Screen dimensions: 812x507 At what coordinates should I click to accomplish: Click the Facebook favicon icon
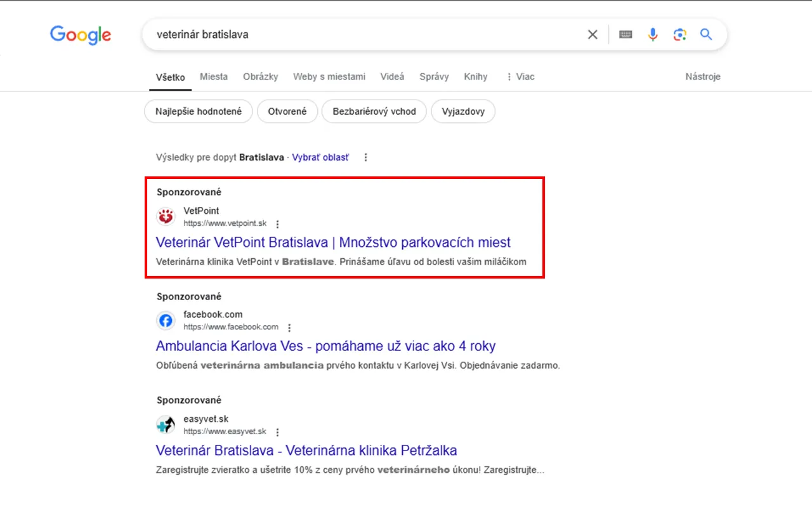click(166, 320)
